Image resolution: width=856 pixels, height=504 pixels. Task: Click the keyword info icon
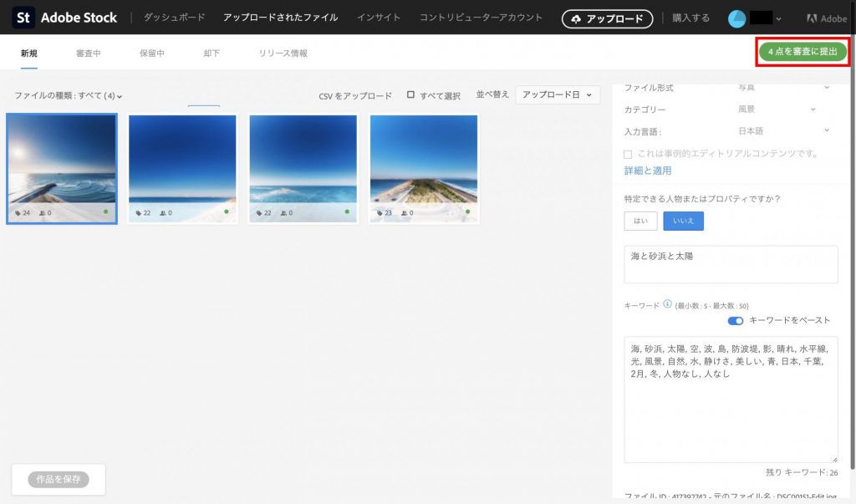point(667,304)
